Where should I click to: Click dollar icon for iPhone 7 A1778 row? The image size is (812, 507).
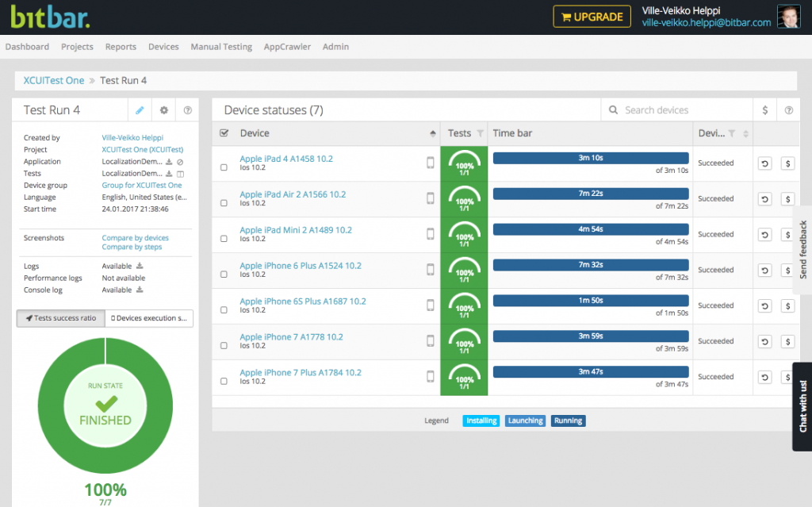[x=787, y=342]
